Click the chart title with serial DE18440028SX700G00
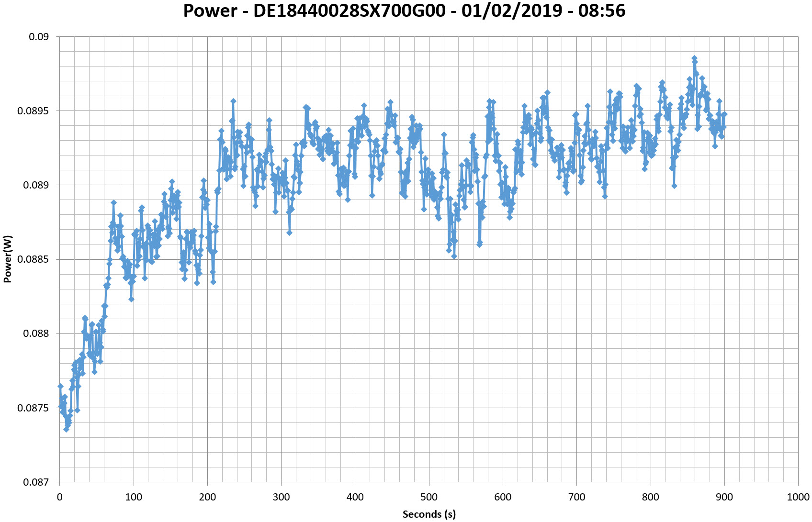 [x=404, y=11]
